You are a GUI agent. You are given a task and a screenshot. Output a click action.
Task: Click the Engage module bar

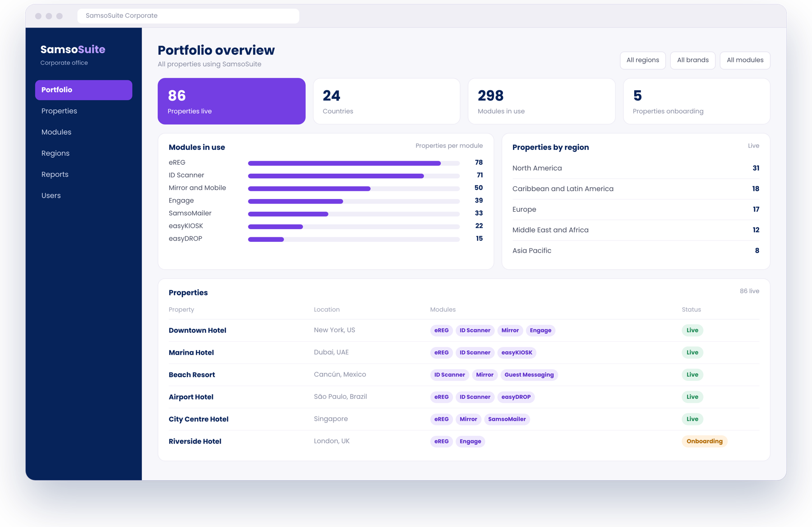pyautogui.click(x=354, y=201)
